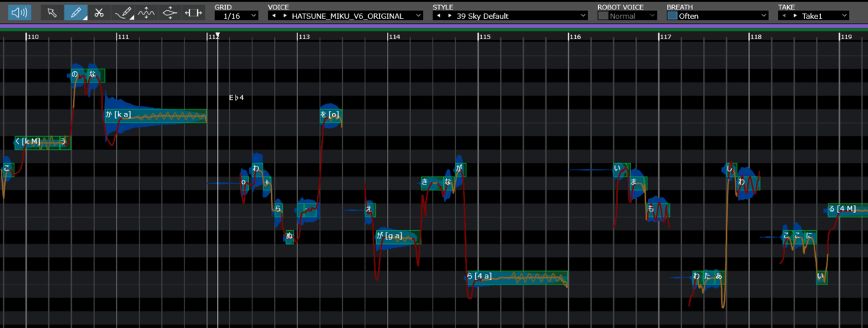868x328 pixels.
Task: Select the note labeled る [4 M]
Action: click(x=848, y=210)
